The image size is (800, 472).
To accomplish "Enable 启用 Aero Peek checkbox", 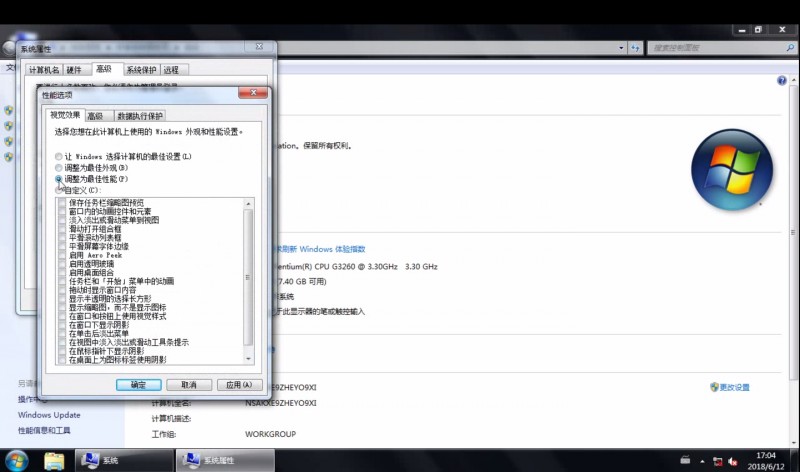I will click(x=62, y=255).
